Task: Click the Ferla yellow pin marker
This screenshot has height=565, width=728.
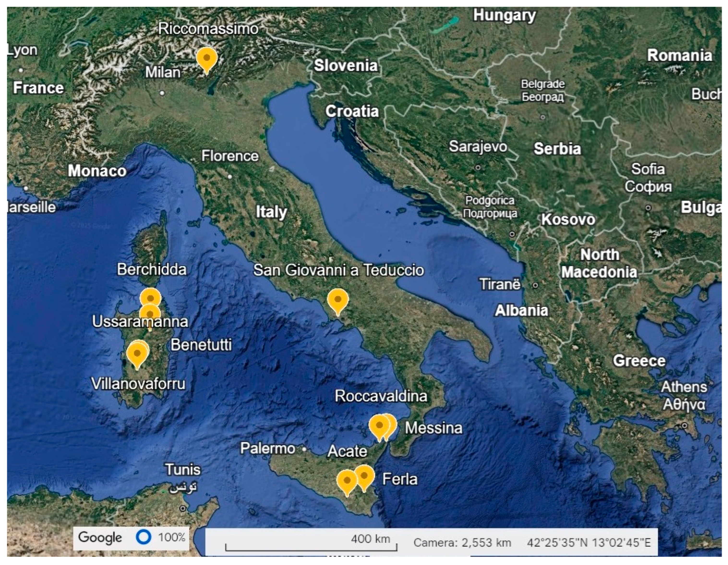Action: (364, 476)
